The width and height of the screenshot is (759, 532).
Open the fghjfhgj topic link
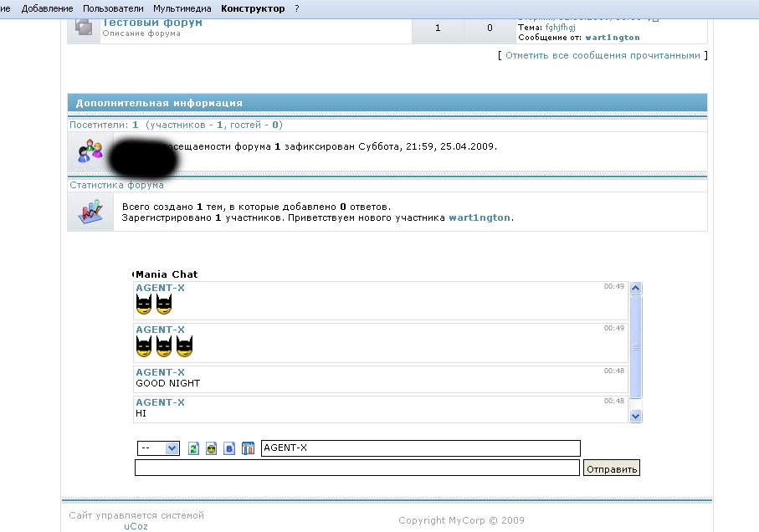point(560,27)
